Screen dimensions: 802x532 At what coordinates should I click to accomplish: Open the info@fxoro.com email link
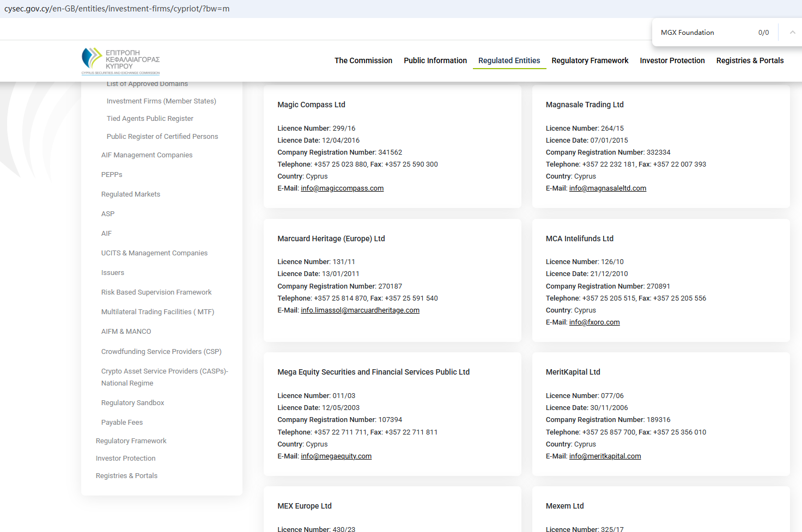click(x=594, y=322)
